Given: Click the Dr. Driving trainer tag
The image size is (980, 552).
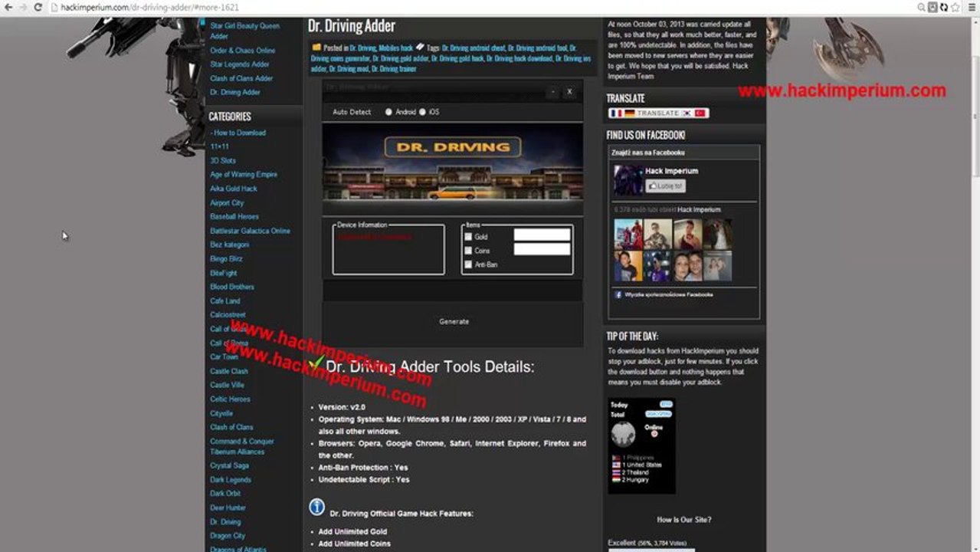Looking at the screenshot, I should click(x=394, y=69).
